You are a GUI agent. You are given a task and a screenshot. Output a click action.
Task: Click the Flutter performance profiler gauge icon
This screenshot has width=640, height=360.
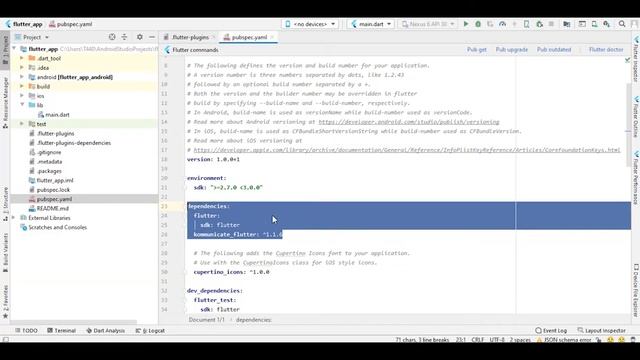[x=502, y=24]
